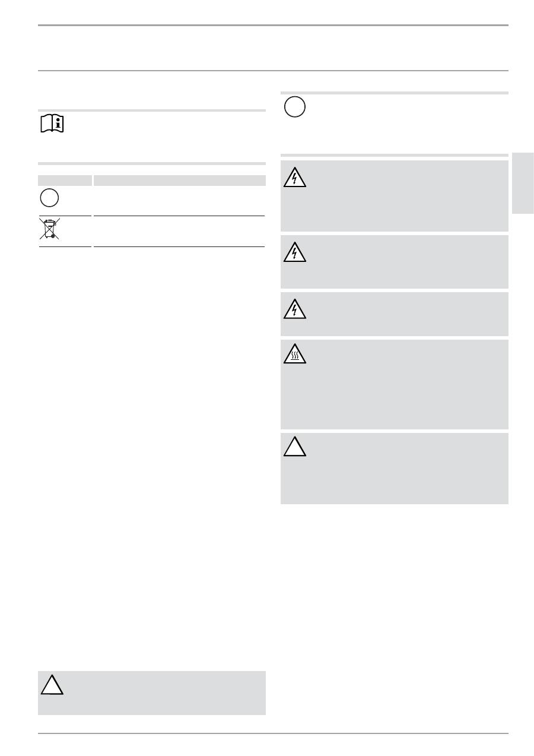Click the open manual information book icon
Viewport: 534px width, 756px height.
tap(53, 124)
